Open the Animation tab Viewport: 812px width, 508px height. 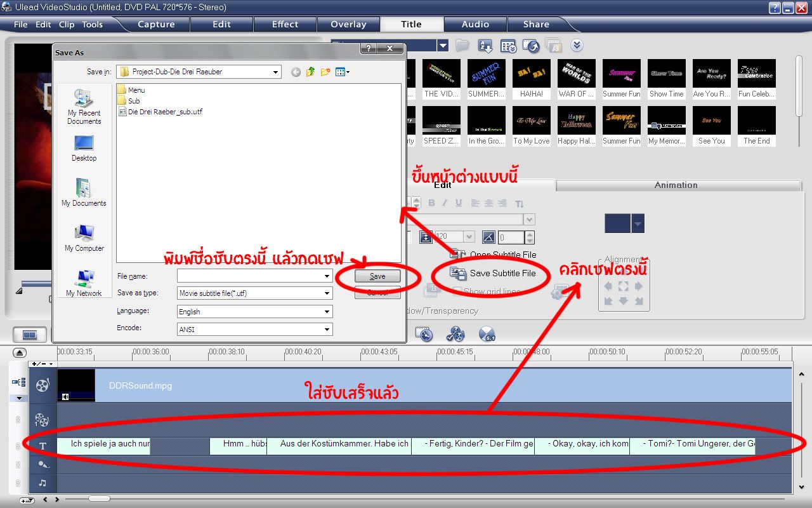point(676,185)
